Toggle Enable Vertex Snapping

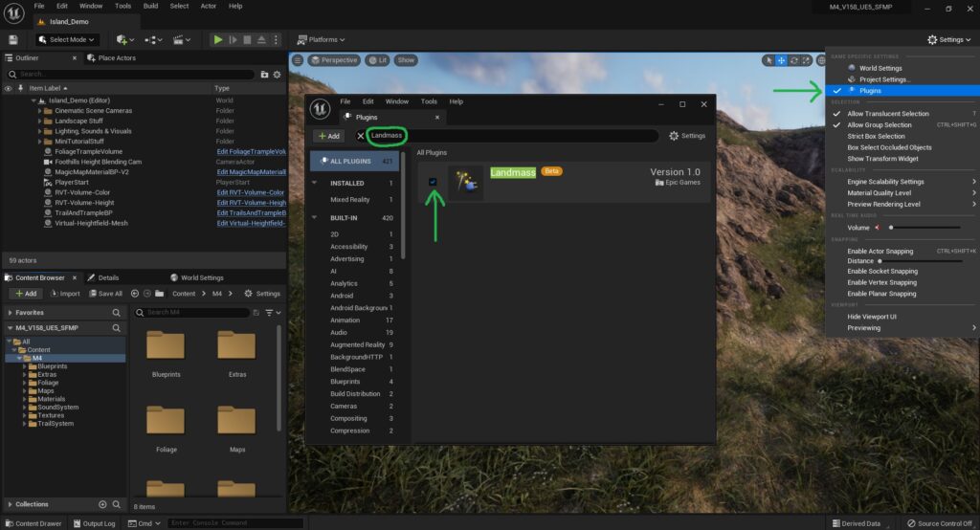(881, 282)
